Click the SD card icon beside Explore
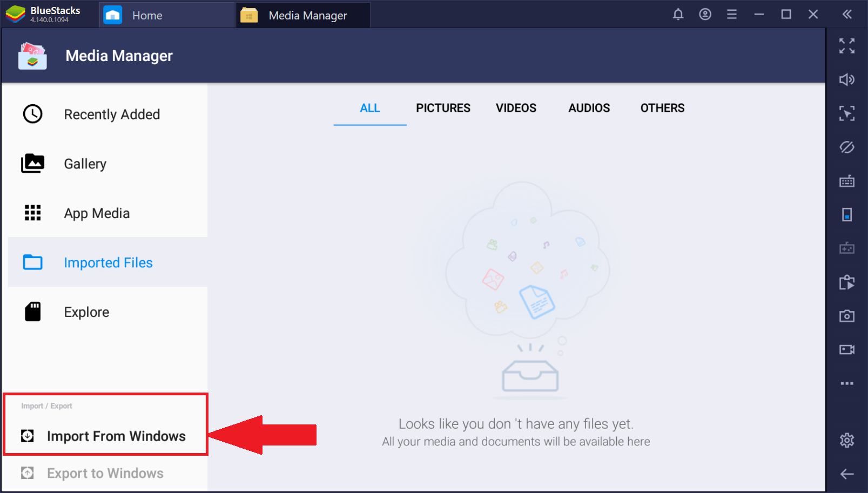Screen dimensions: 868x493 click(32, 312)
